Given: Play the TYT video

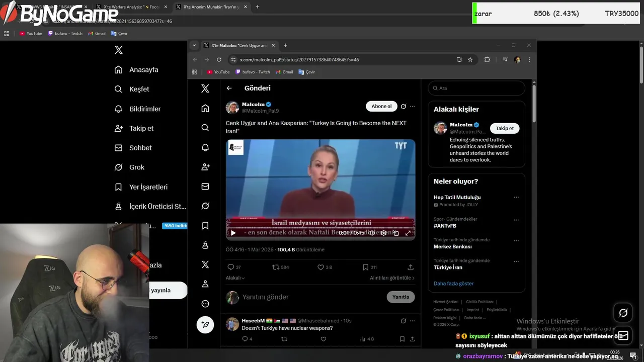Looking at the screenshot, I should click(x=233, y=233).
